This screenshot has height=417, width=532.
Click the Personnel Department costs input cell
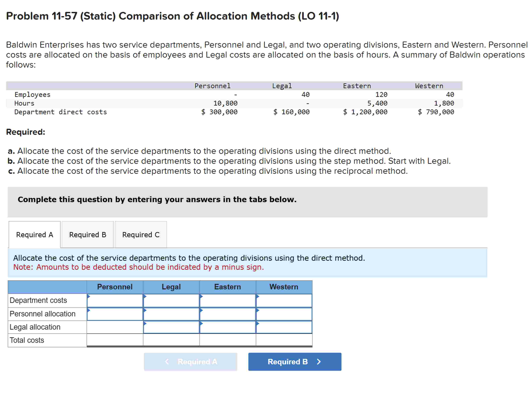click(x=115, y=300)
